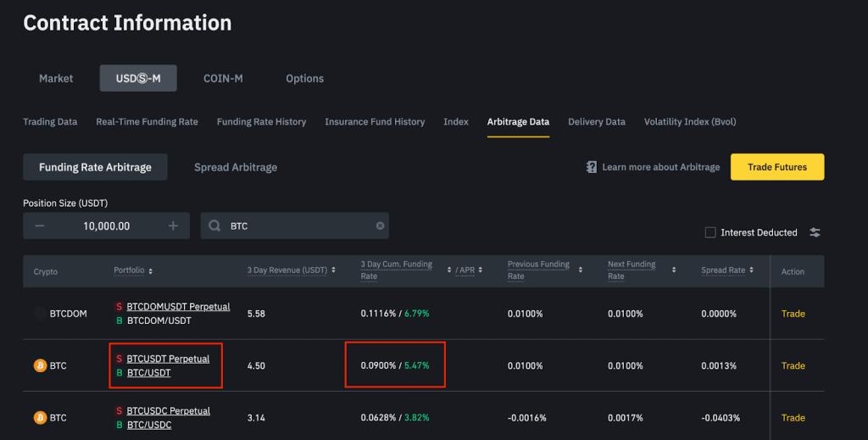The height and width of the screenshot is (440, 868).
Task: Enable the Interest Deducted checkbox
Action: tap(710, 232)
